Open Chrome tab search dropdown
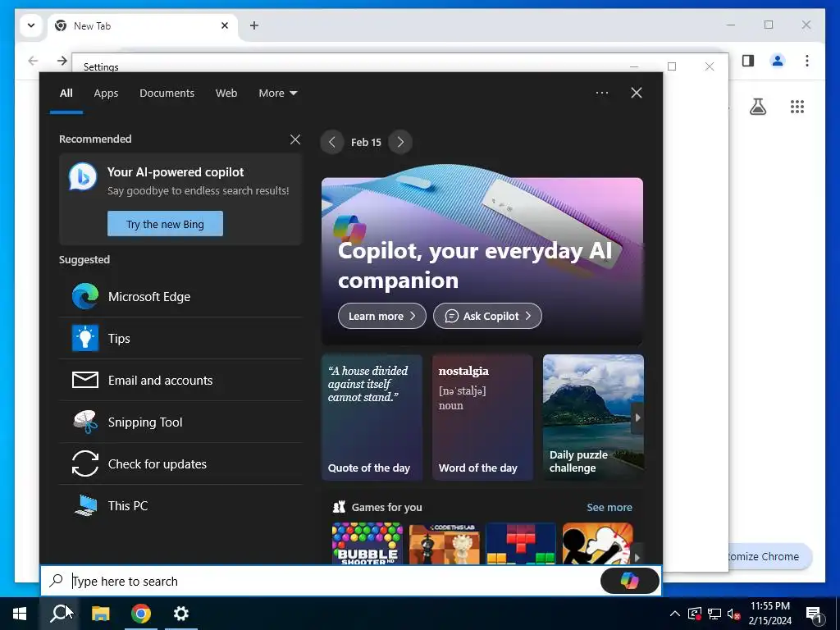 point(31,25)
